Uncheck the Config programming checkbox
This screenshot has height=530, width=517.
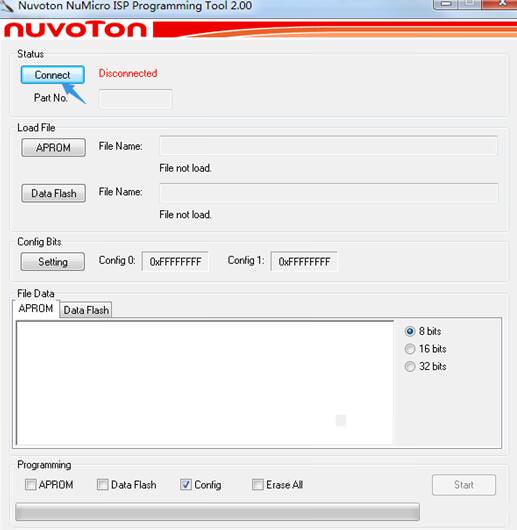[x=186, y=485]
